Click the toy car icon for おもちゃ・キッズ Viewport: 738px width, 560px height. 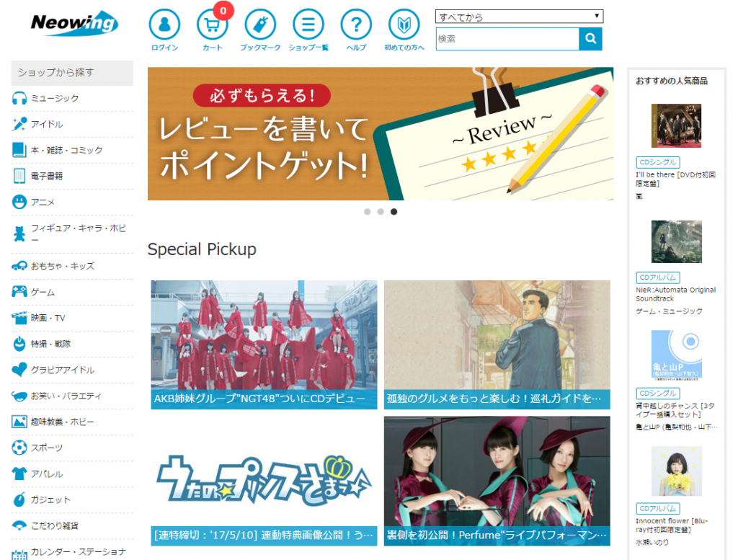pyautogui.click(x=19, y=267)
